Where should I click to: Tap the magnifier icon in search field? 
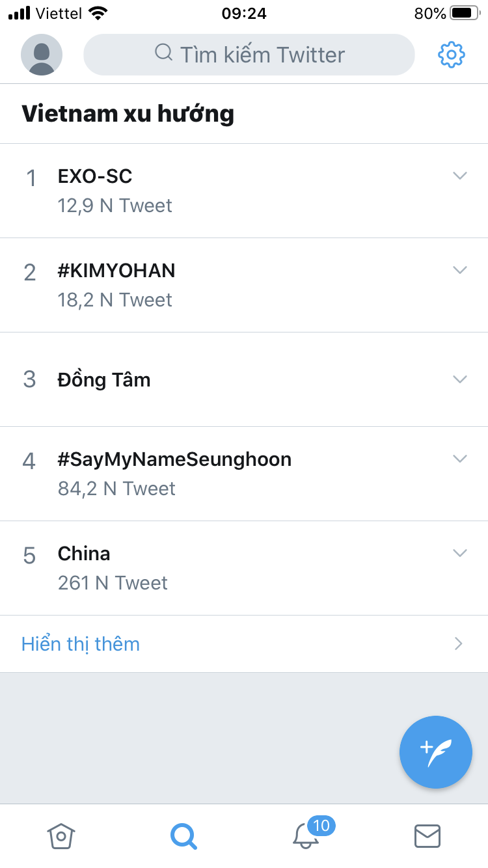(164, 53)
